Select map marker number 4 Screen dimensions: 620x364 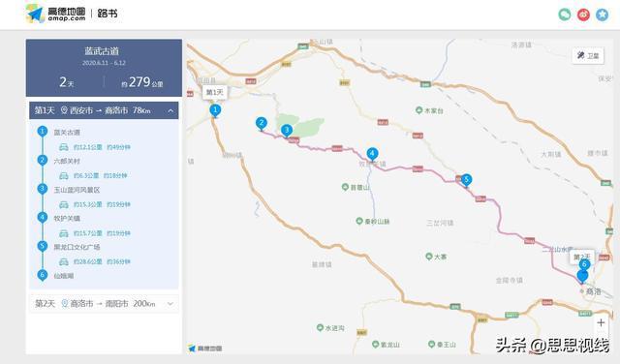point(372,154)
